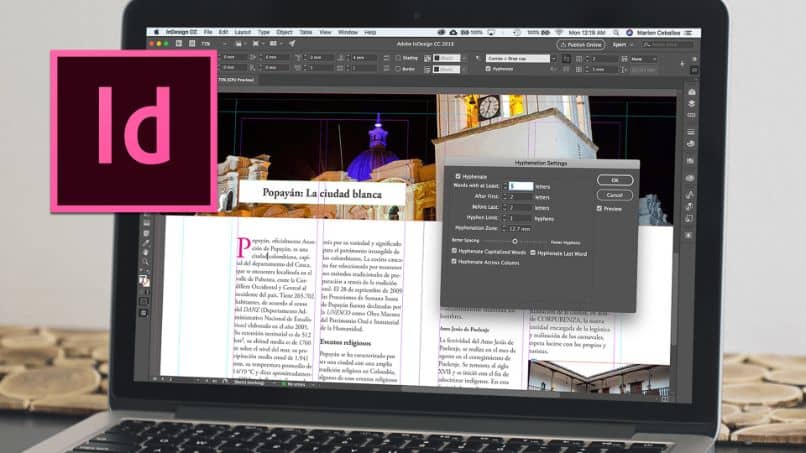
Task: Open the Type menu
Action: [x=264, y=32]
